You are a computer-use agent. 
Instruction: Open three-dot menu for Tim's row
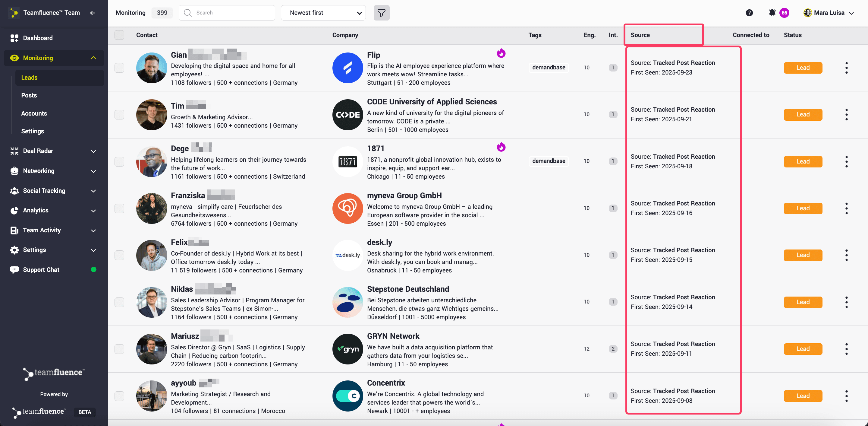point(846,115)
